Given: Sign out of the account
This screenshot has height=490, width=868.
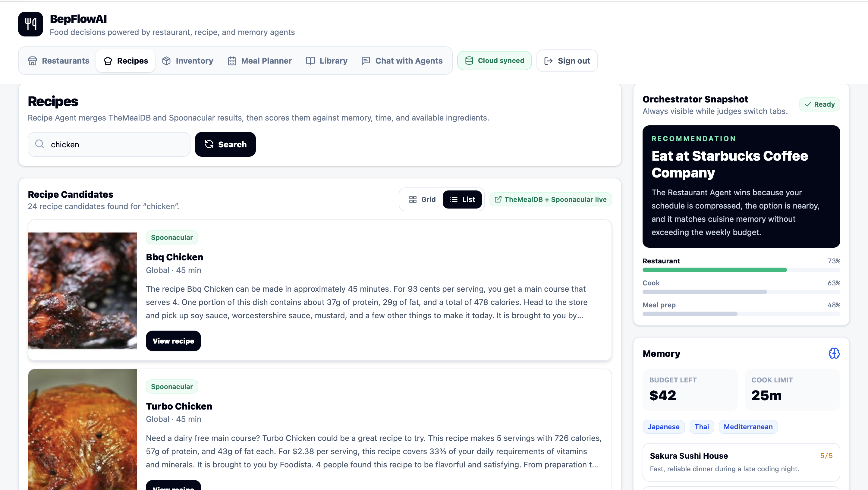Looking at the screenshot, I should 567,61.
